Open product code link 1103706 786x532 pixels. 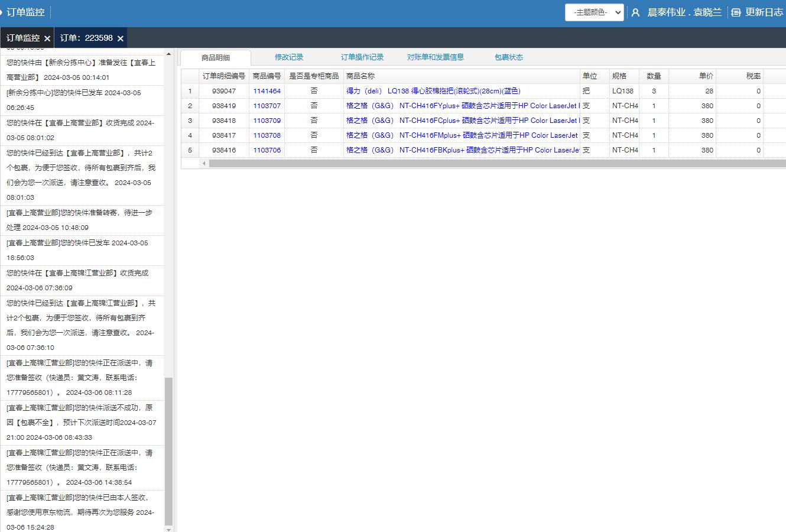(x=267, y=150)
